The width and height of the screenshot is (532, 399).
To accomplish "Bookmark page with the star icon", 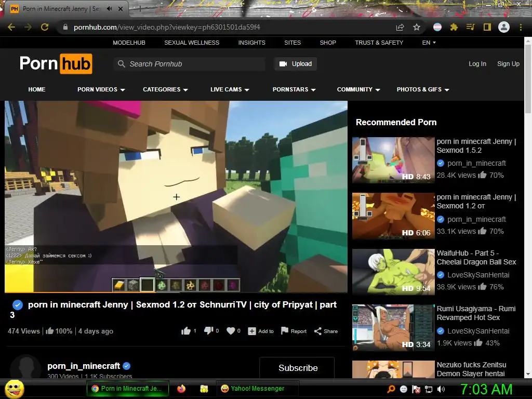I will click(x=417, y=27).
